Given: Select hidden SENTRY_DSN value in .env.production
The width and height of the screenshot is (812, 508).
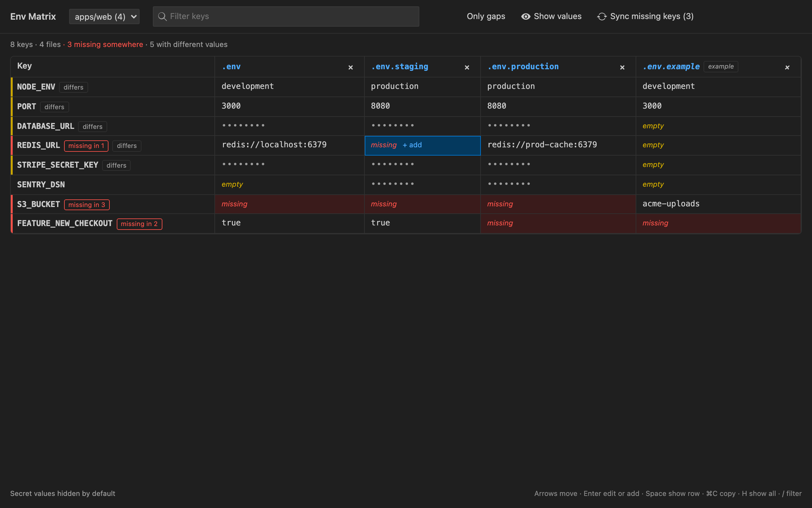Looking at the screenshot, I should pos(558,184).
